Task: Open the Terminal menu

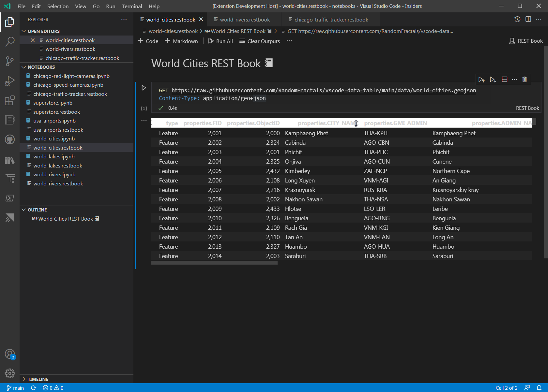Action: pos(132,6)
